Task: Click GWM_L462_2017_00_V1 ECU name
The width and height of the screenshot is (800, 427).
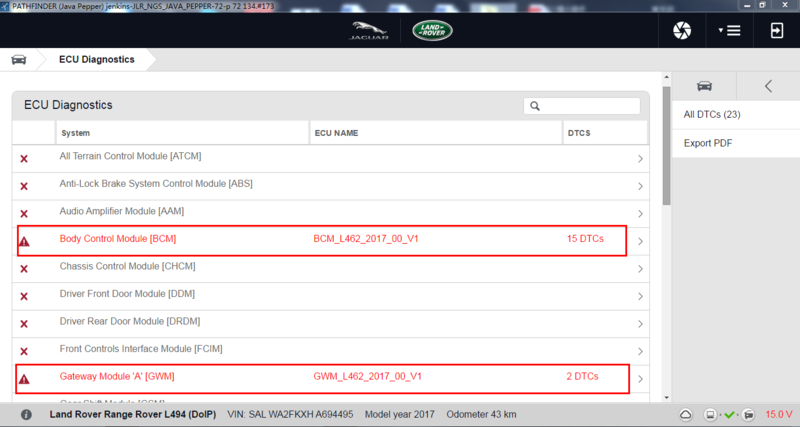Action: pos(367,376)
